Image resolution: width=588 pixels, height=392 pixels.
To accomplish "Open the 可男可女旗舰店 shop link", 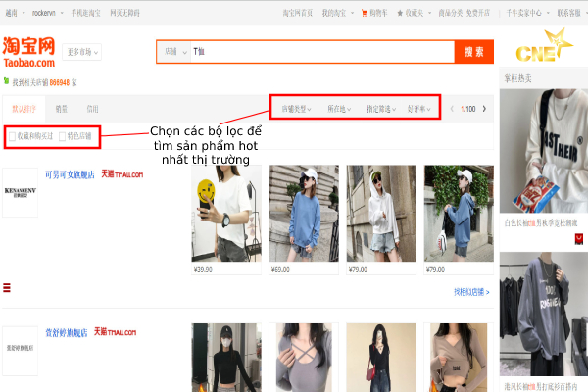I will 70,174.
